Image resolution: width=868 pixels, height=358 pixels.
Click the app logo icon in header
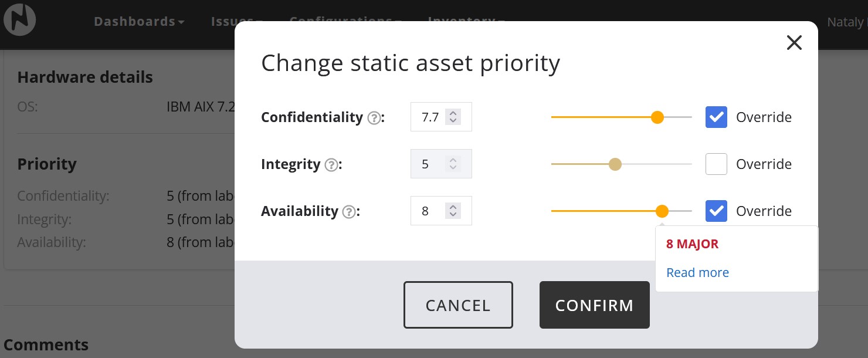[20, 19]
